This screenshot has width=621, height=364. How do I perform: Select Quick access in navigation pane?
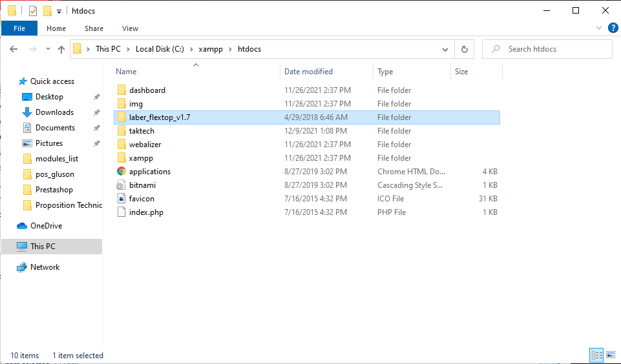[52, 81]
